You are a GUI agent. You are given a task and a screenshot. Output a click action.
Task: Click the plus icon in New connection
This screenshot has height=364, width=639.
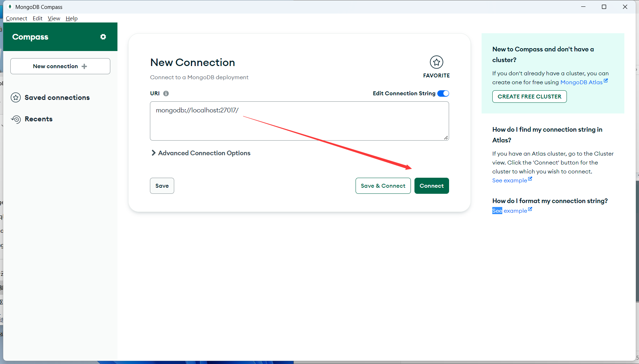pyautogui.click(x=84, y=66)
